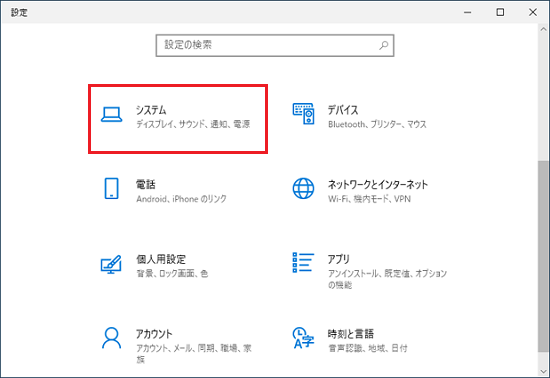Click the アプリ list icon
The width and height of the screenshot is (550, 378).
[x=303, y=262]
